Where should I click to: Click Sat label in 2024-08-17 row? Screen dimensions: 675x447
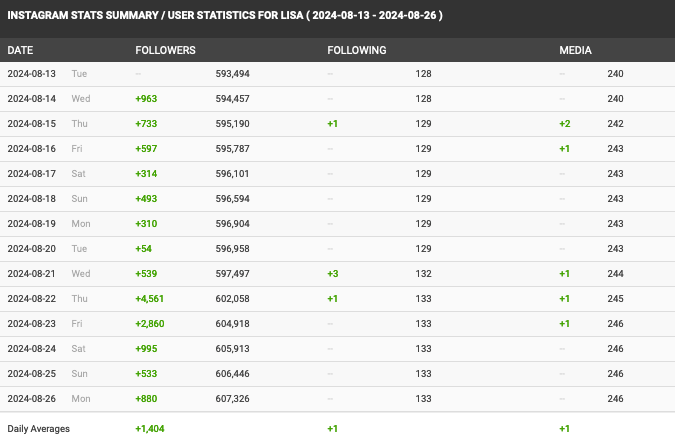pyautogui.click(x=78, y=174)
